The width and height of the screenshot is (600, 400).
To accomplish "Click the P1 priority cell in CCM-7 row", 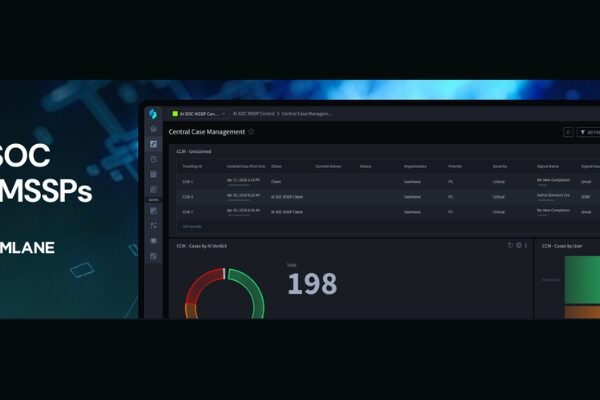I will point(450,212).
